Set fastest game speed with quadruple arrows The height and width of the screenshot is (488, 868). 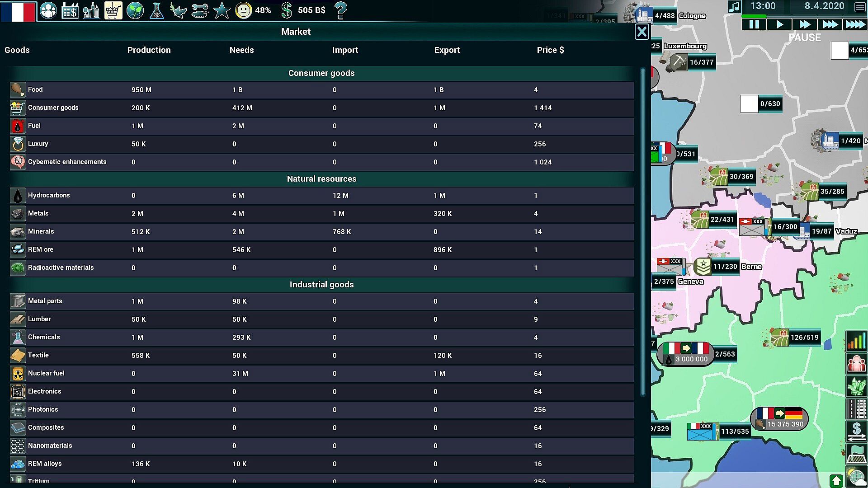(855, 24)
